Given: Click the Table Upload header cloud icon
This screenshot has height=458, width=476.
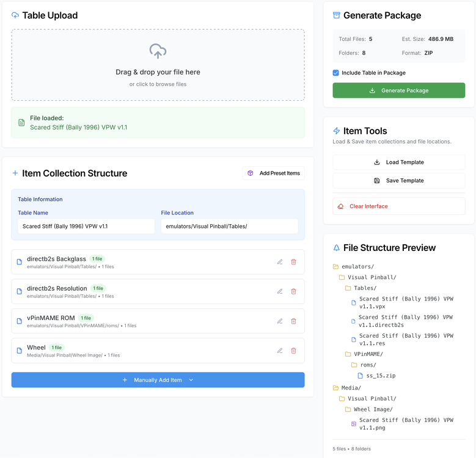Looking at the screenshot, I should [15, 15].
